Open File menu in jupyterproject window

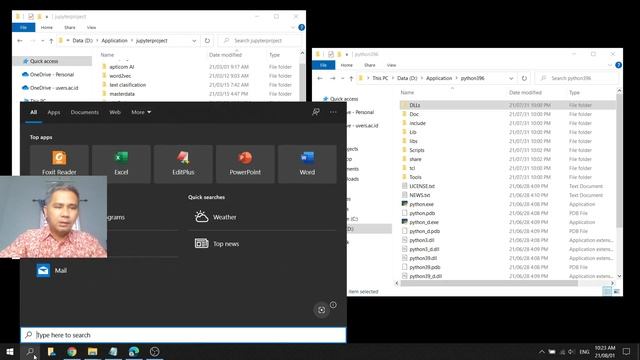point(24,27)
